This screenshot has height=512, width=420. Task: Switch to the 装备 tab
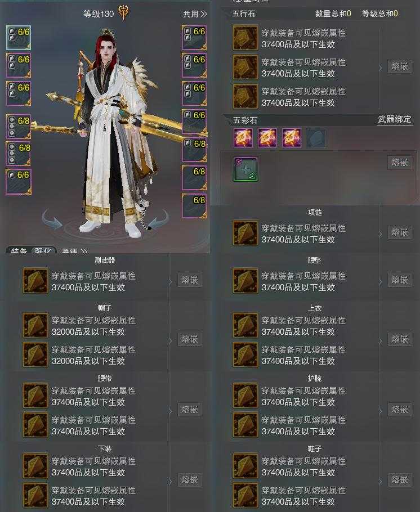tap(19, 251)
